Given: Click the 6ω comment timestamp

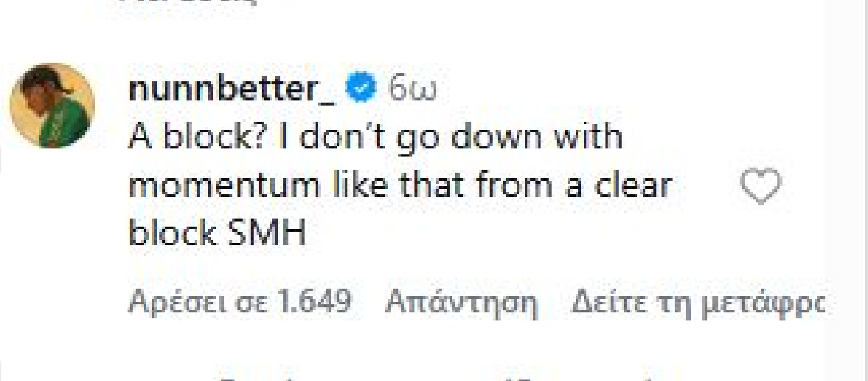Looking at the screenshot, I should pos(413,90).
